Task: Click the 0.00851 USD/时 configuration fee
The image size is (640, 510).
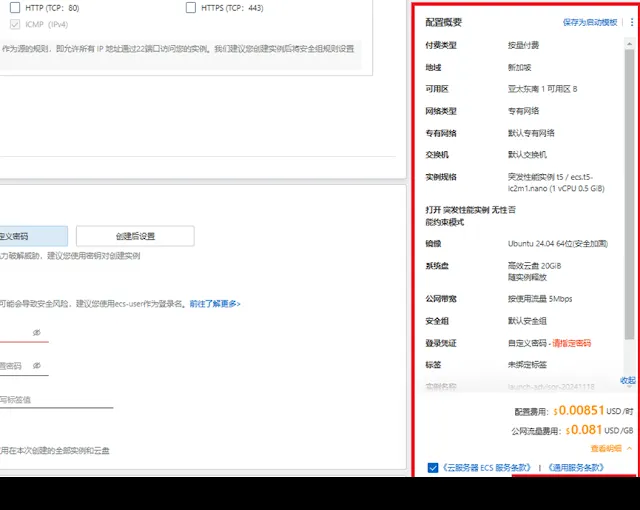Action: point(593,410)
